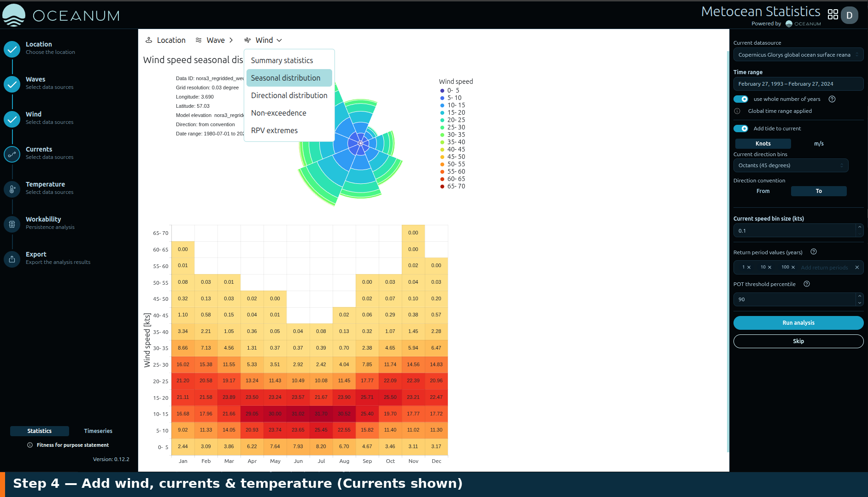Increase POT threshold percentile stepper

pos(860,296)
